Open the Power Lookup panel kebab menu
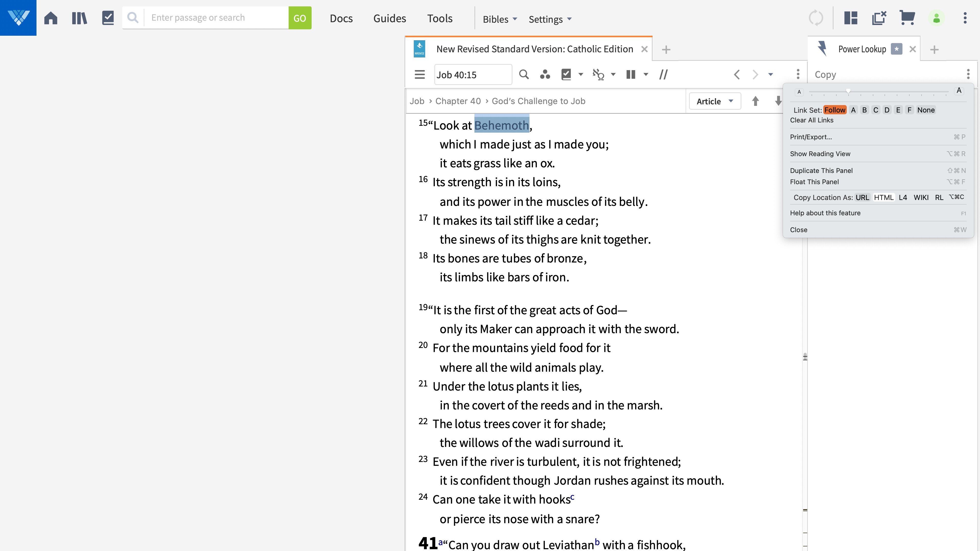This screenshot has width=980, height=551. click(968, 74)
